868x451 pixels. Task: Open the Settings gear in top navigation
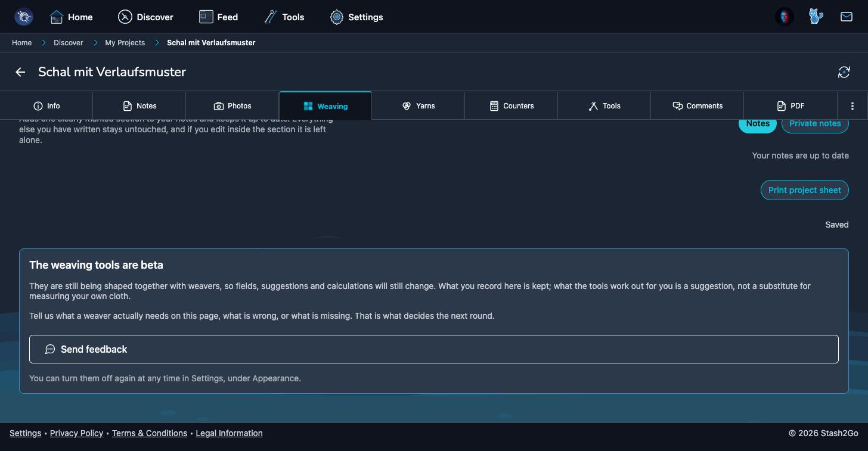(356, 17)
